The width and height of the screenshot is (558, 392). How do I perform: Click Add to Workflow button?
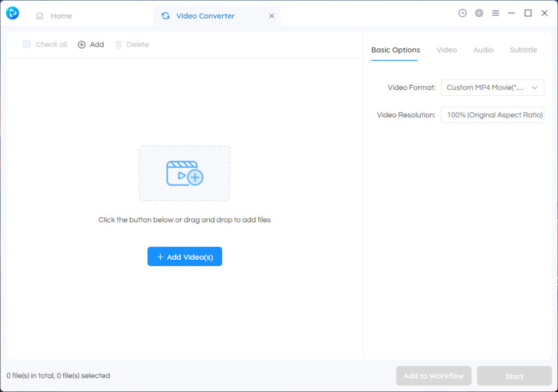(433, 376)
